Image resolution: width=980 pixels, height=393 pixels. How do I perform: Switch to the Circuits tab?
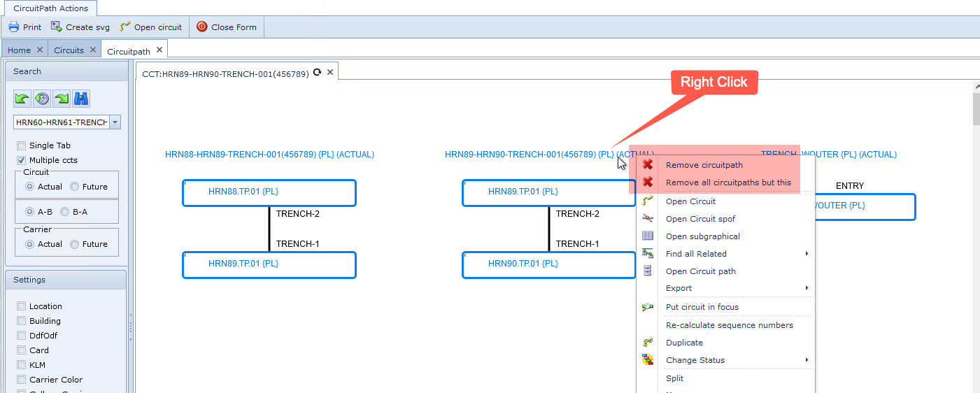(x=69, y=50)
